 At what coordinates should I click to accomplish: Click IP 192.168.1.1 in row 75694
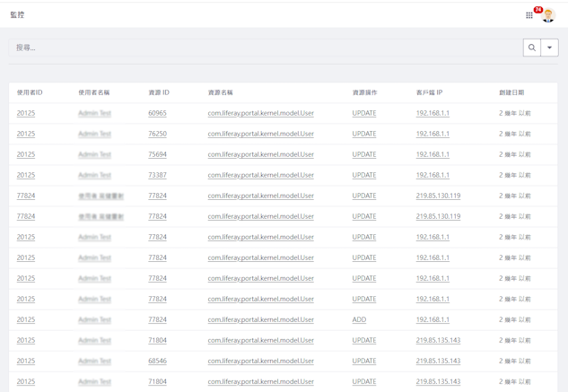433,154
